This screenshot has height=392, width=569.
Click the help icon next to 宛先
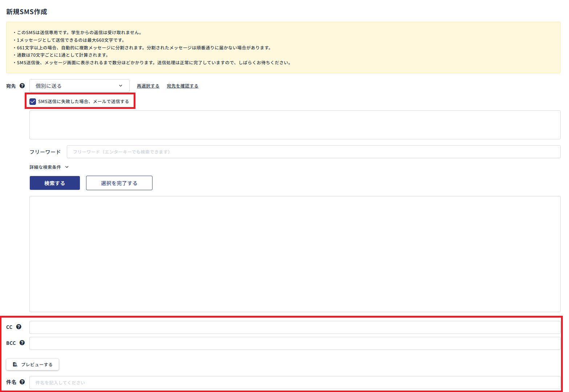(x=22, y=86)
